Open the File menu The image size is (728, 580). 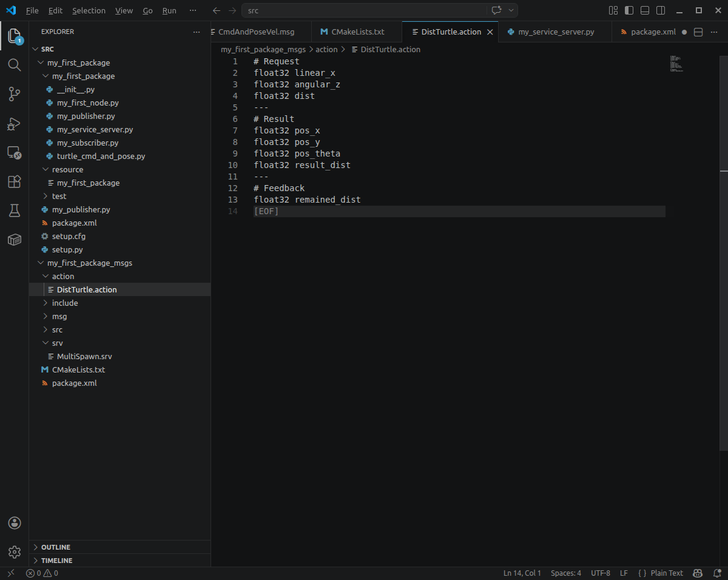pos(32,10)
